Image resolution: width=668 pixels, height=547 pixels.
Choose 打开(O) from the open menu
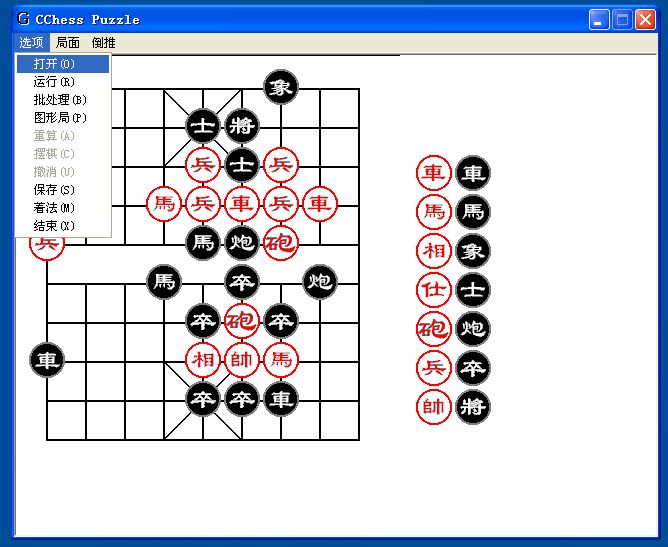click(x=62, y=64)
